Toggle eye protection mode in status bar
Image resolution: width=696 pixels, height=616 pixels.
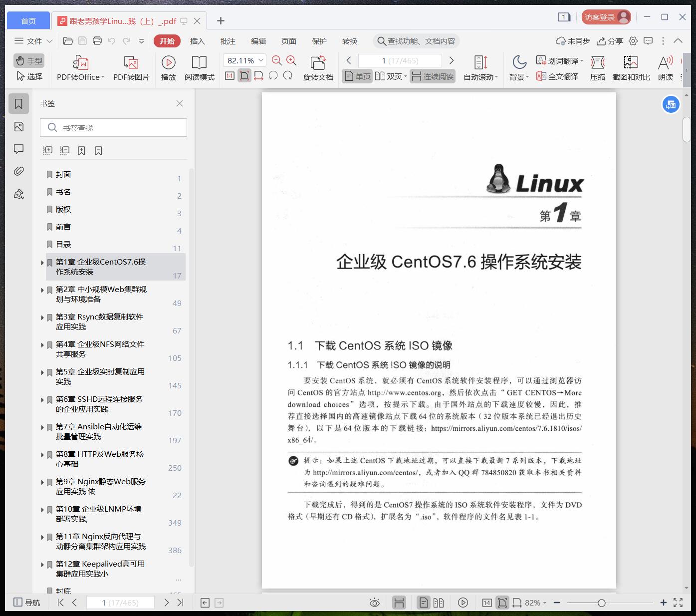(374, 603)
